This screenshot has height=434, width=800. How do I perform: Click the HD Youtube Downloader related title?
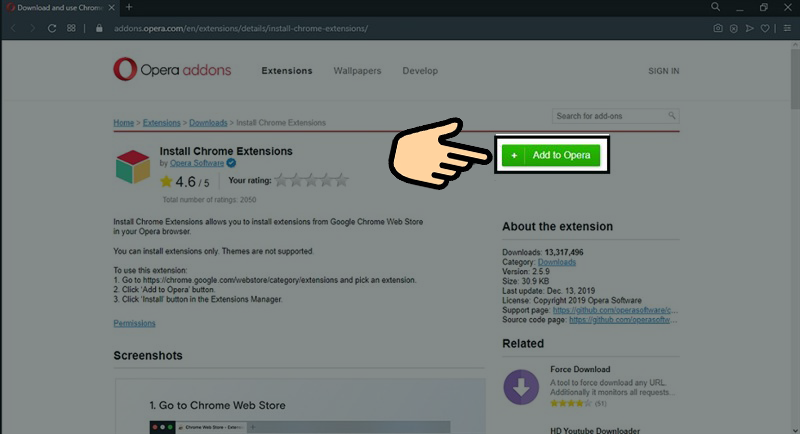(x=595, y=430)
